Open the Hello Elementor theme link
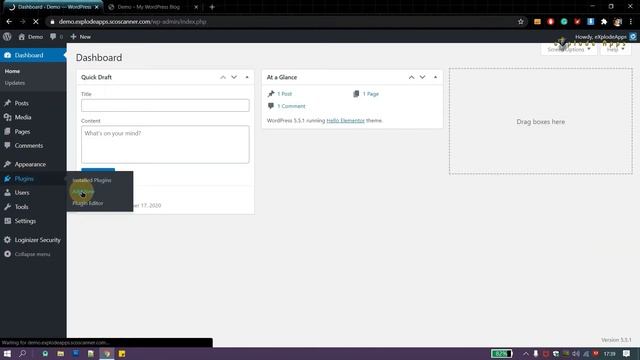The width and height of the screenshot is (640, 360). (345, 120)
